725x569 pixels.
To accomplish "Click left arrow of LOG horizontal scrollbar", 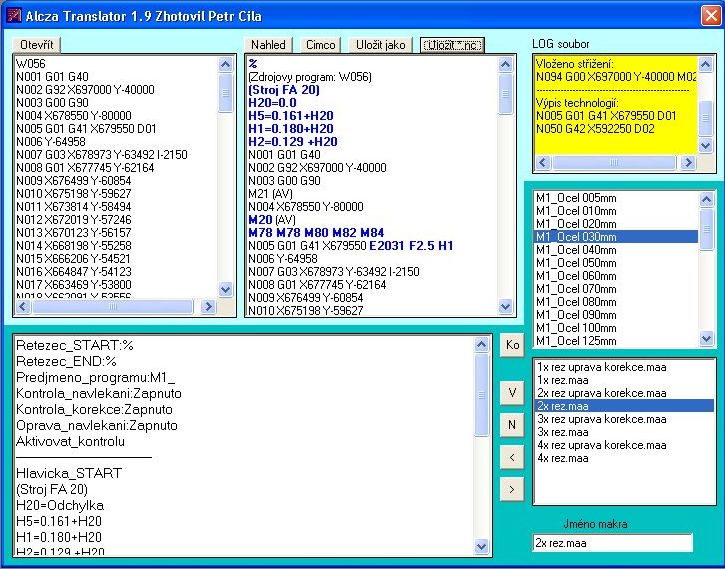I will tap(543, 162).
